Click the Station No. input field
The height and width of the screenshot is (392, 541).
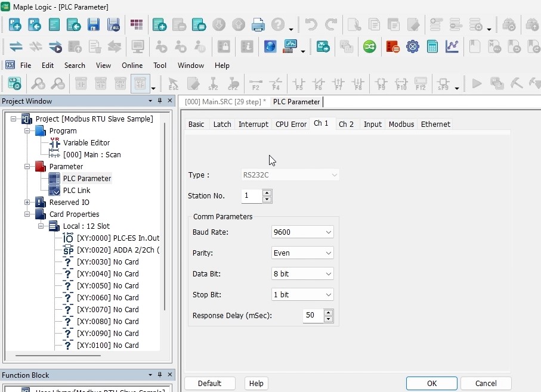pos(252,196)
